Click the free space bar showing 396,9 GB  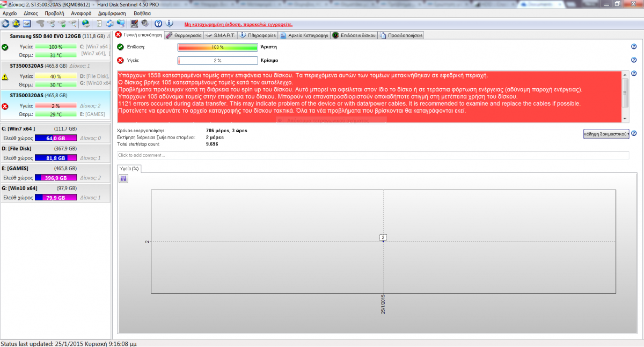pos(56,178)
